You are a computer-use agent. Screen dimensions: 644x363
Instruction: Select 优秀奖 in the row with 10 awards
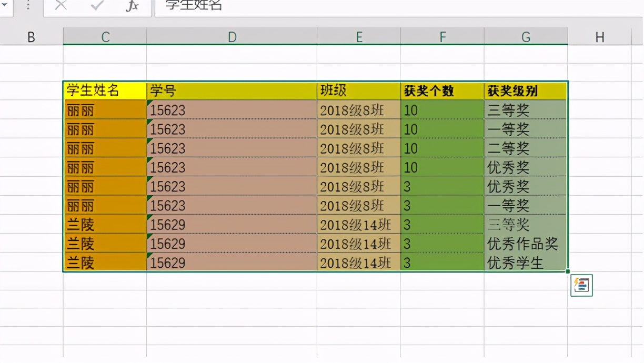526,167
